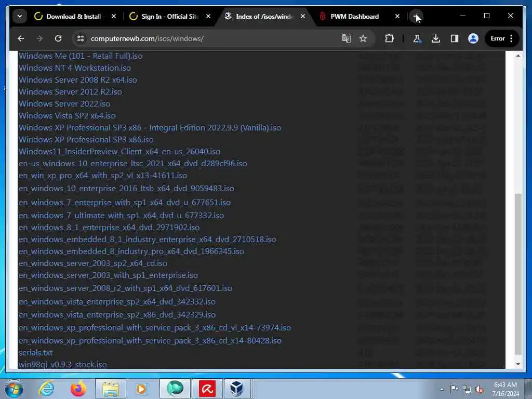This screenshot has width=532, height=399.
Task: Close the Download & Install tab
Action: (114, 16)
